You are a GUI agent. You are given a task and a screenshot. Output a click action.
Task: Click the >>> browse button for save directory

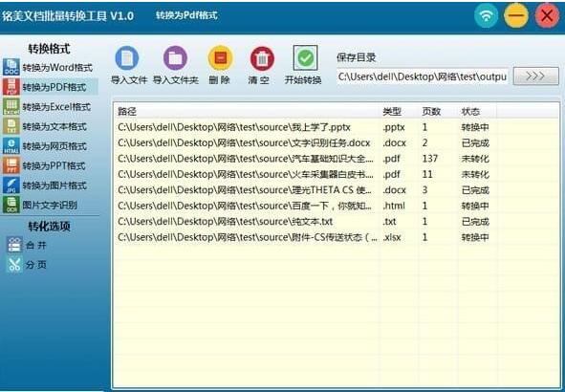click(x=535, y=76)
